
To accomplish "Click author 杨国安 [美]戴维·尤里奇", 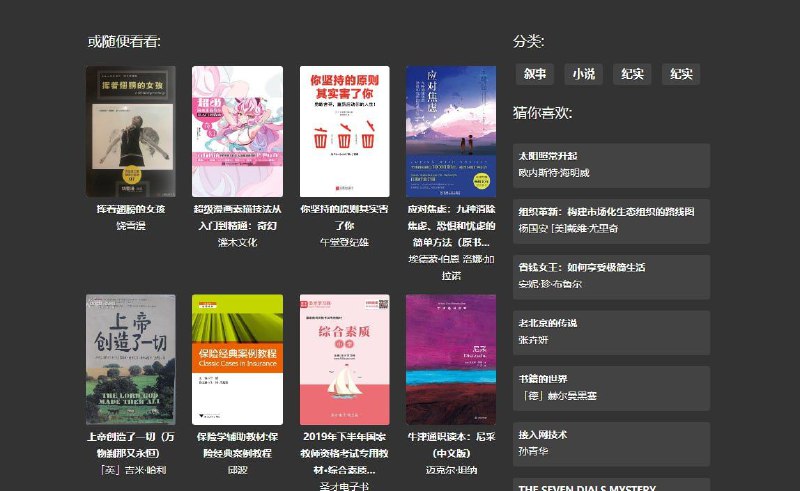I will pyautogui.click(x=568, y=228).
